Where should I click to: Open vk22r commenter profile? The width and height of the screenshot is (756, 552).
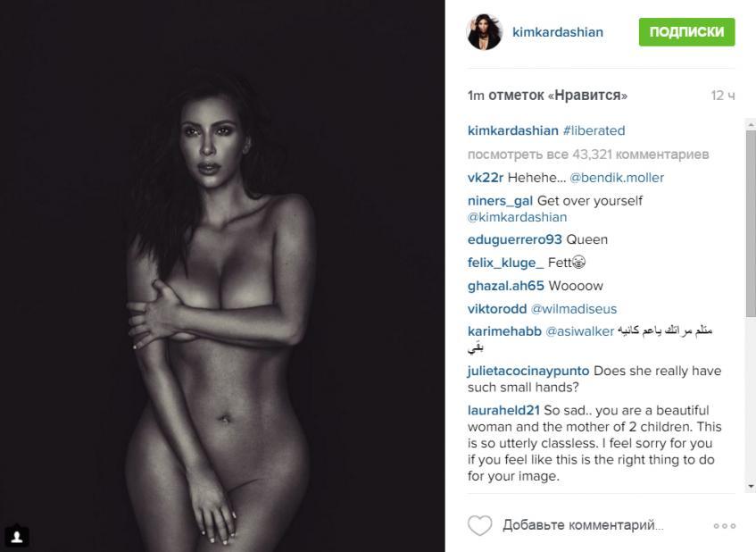point(485,178)
